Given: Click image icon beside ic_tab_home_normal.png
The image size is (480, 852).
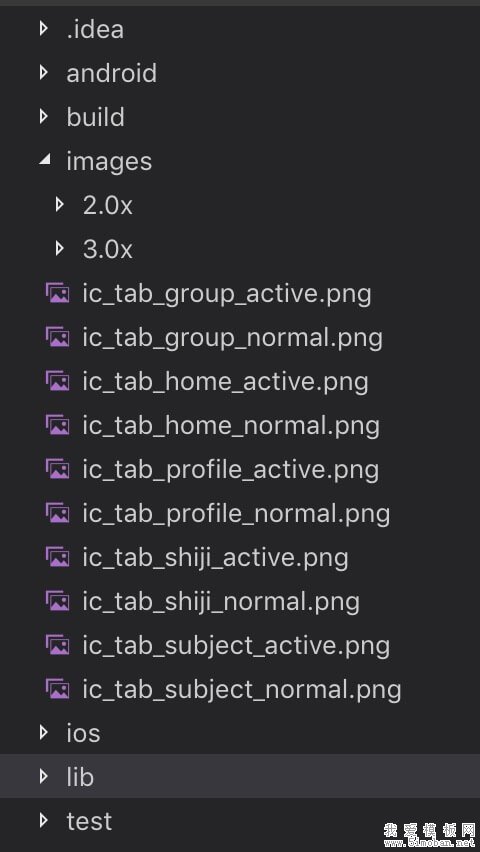Looking at the screenshot, I should click(58, 425).
